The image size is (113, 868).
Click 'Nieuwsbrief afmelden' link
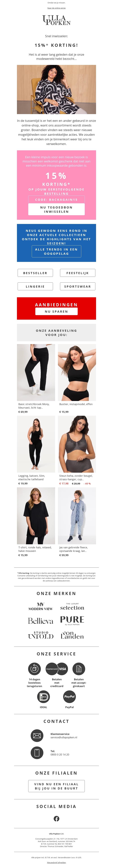(56, 862)
